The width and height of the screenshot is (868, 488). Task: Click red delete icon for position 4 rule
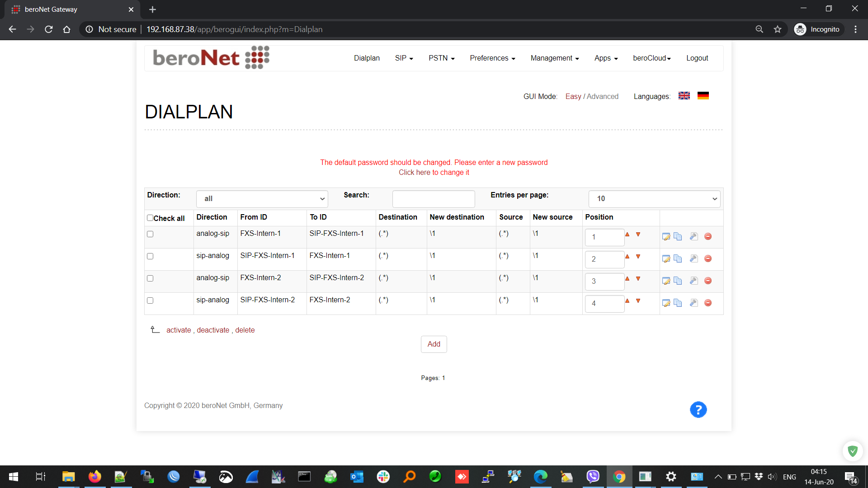coord(708,303)
